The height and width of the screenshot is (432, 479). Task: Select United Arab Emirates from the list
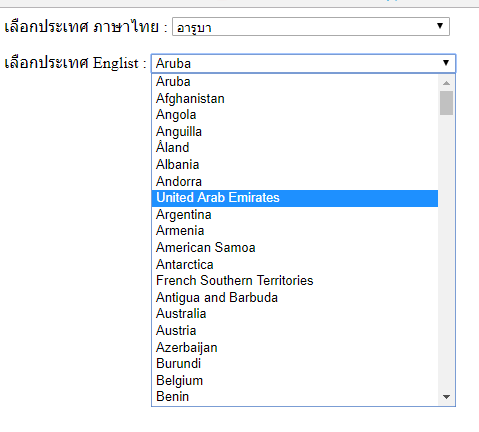coord(295,198)
